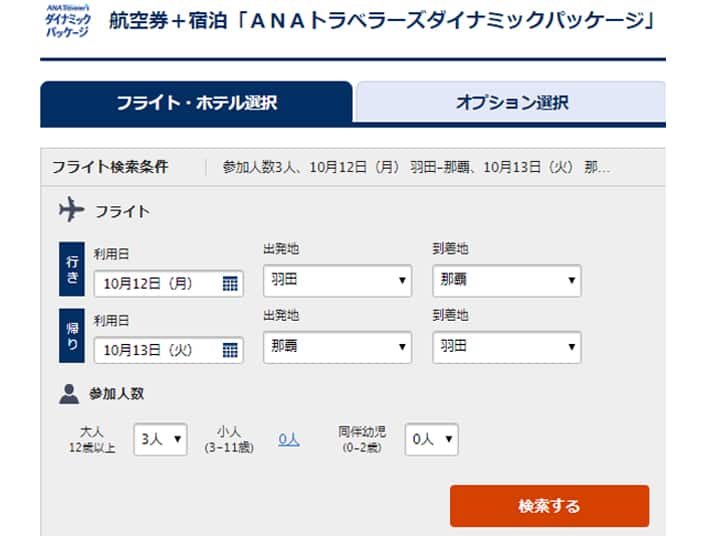
Task: Open outbound 出発地 dropdown showing 羽田
Action: (x=338, y=281)
